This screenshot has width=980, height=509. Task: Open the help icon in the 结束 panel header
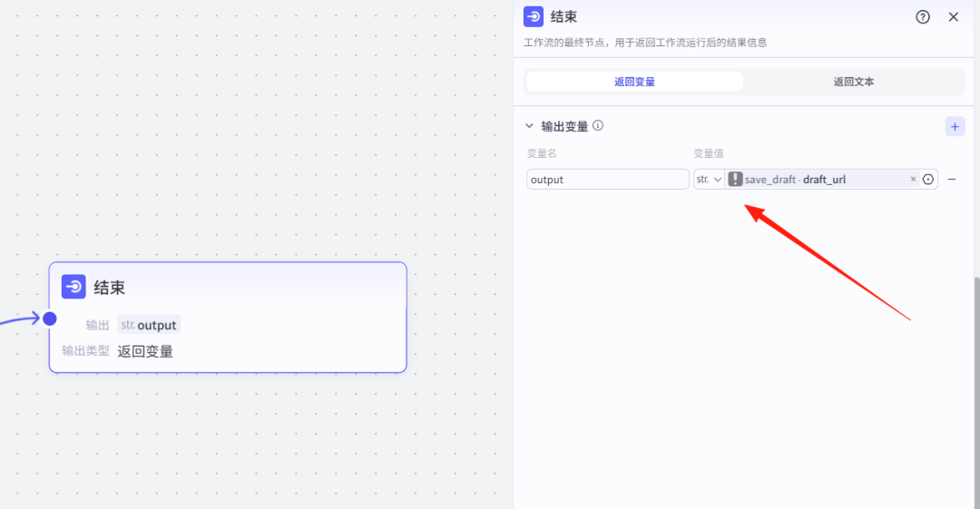(923, 17)
